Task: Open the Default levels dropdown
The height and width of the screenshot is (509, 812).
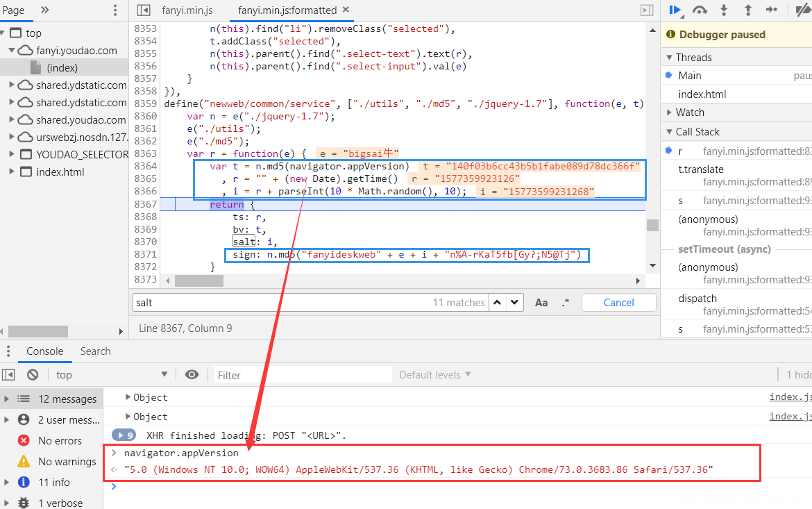Action: [x=435, y=374]
